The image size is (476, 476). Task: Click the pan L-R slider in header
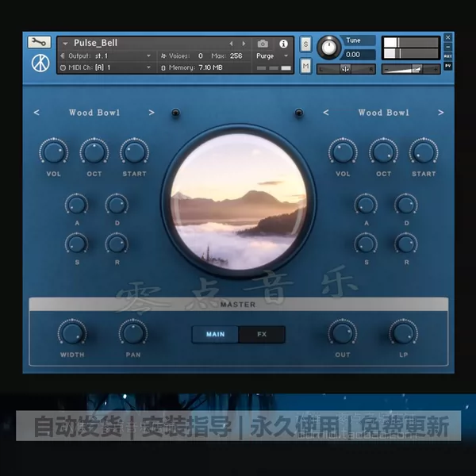coord(346,69)
